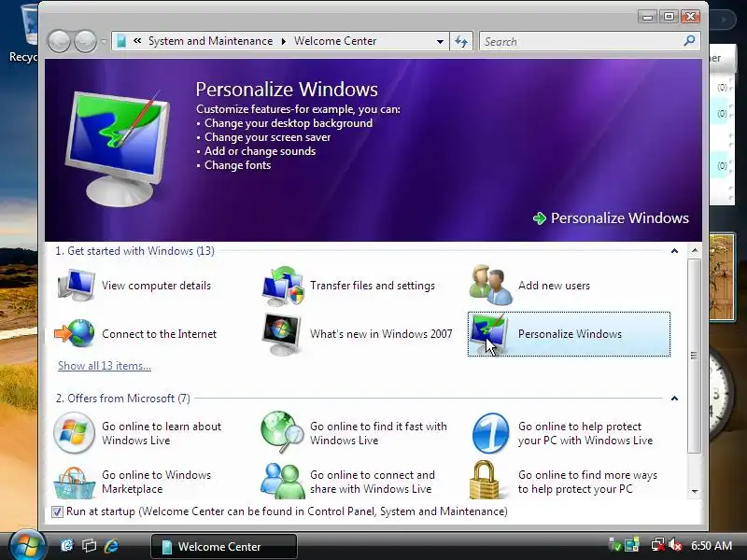Click the Show all 13 items link
The image size is (747, 560).
point(105,366)
